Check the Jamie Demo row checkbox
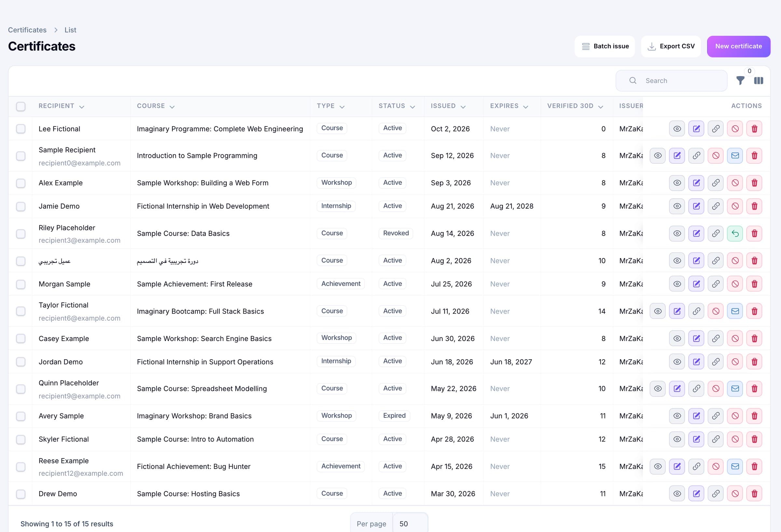Screen dimensions: 781x532 [x=21, y=206]
